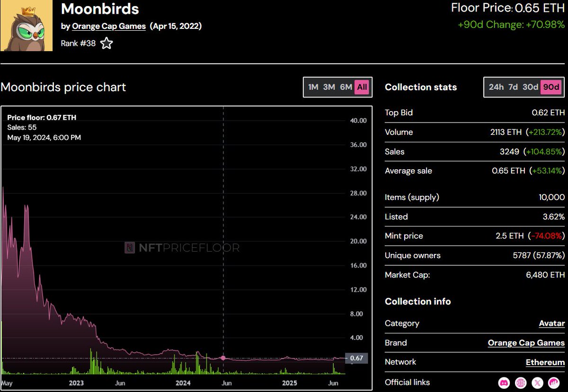Show 24h collection stats

(496, 87)
